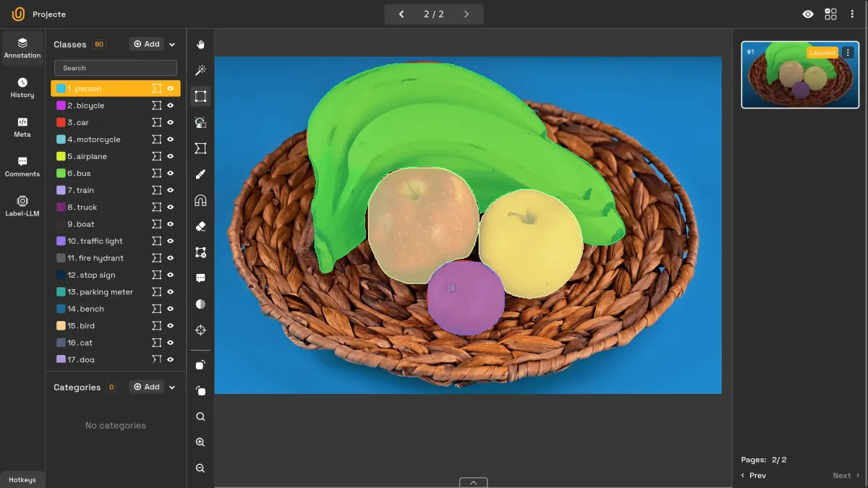Image resolution: width=868 pixels, height=488 pixels.
Task: Activate the Brush tool
Action: point(200,174)
